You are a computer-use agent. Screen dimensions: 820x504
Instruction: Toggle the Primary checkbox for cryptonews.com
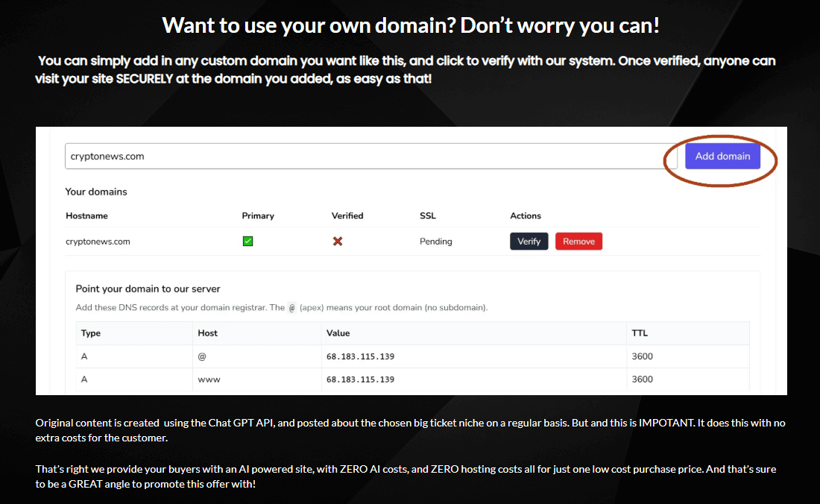pos(248,241)
